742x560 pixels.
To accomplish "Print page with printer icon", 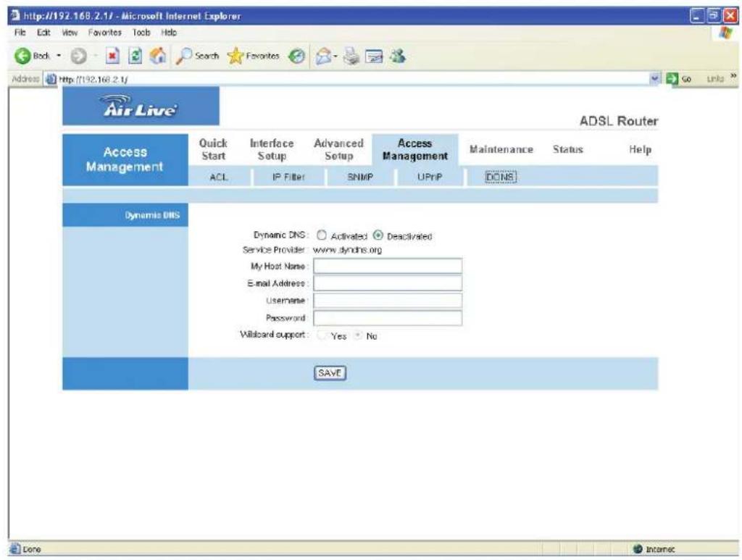I will tap(351, 57).
